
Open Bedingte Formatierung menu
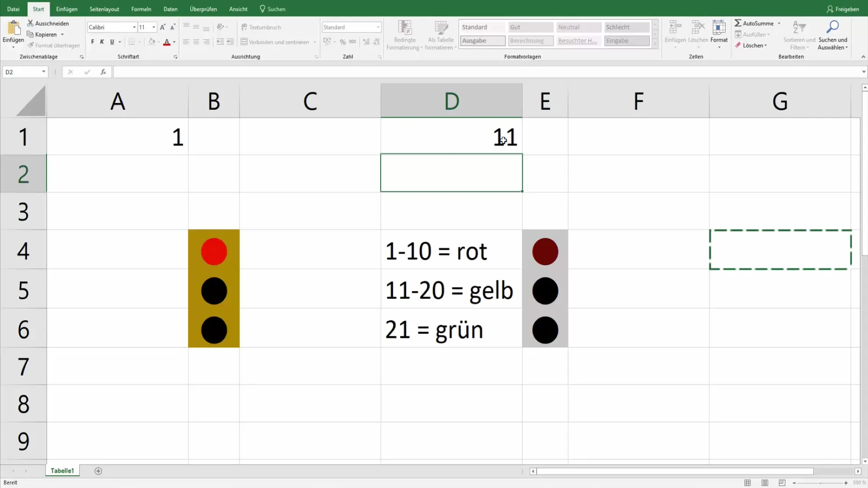(405, 35)
